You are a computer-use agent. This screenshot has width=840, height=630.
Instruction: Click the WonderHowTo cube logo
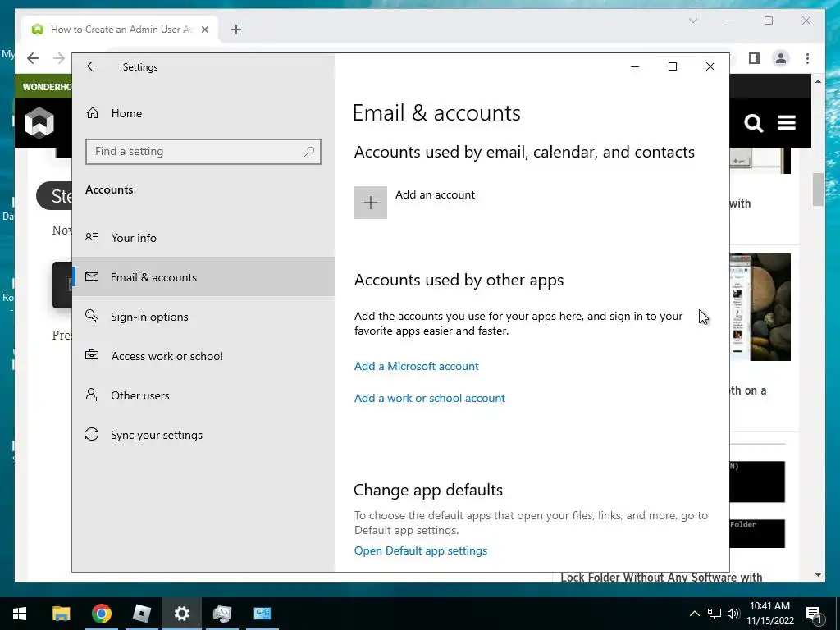[x=39, y=122]
